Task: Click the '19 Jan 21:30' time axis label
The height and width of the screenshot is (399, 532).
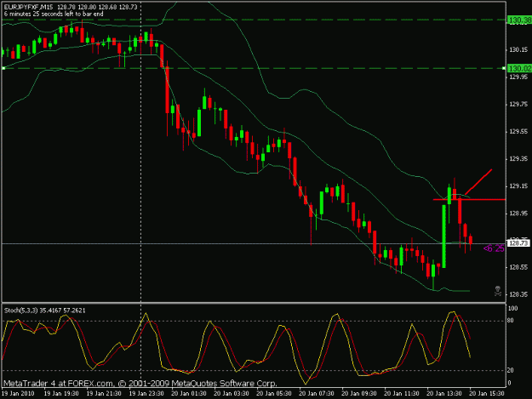Action: [104, 393]
